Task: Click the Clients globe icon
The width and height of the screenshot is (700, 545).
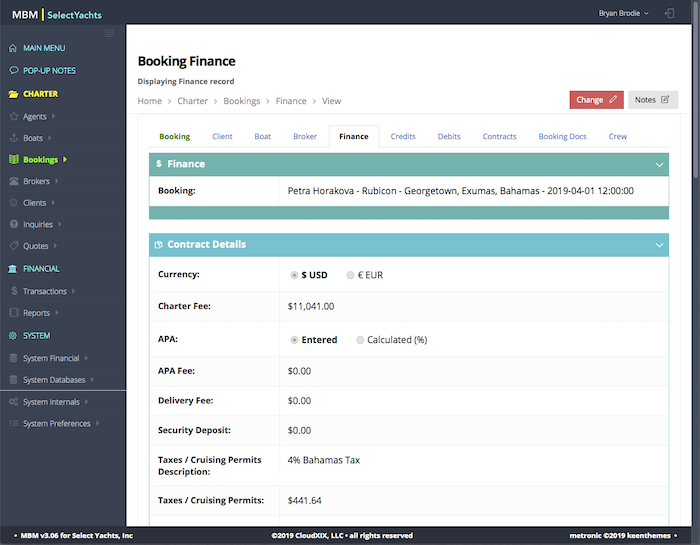Action: tap(14, 202)
